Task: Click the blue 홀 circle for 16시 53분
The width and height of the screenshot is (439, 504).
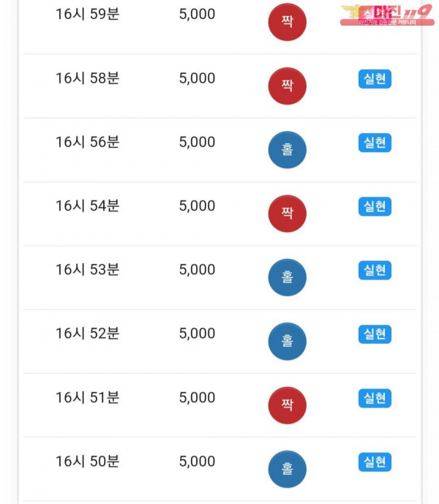Action: point(288,277)
